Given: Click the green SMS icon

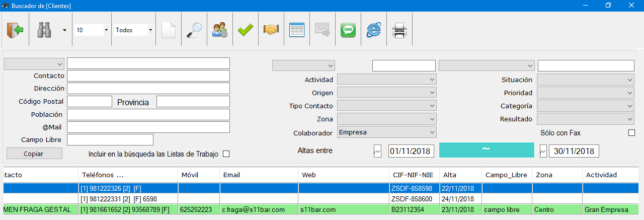Looking at the screenshot, I should pyautogui.click(x=348, y=30).
